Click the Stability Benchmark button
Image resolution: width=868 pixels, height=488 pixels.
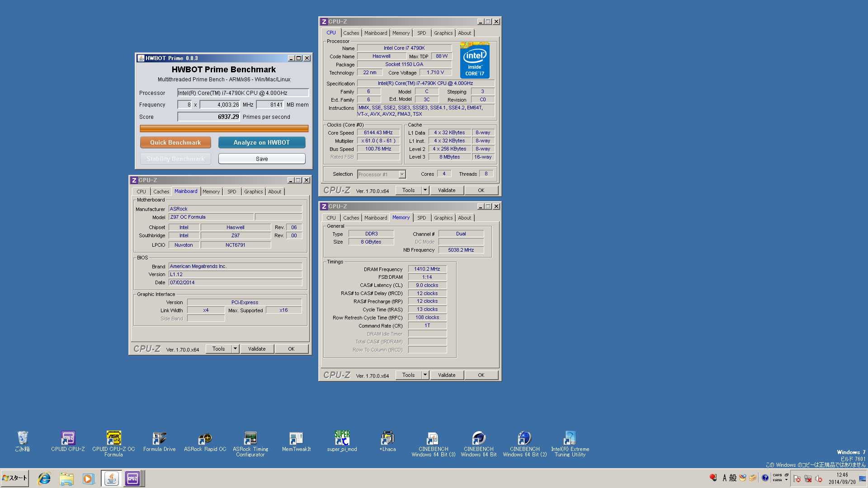[x=175, y=159]
